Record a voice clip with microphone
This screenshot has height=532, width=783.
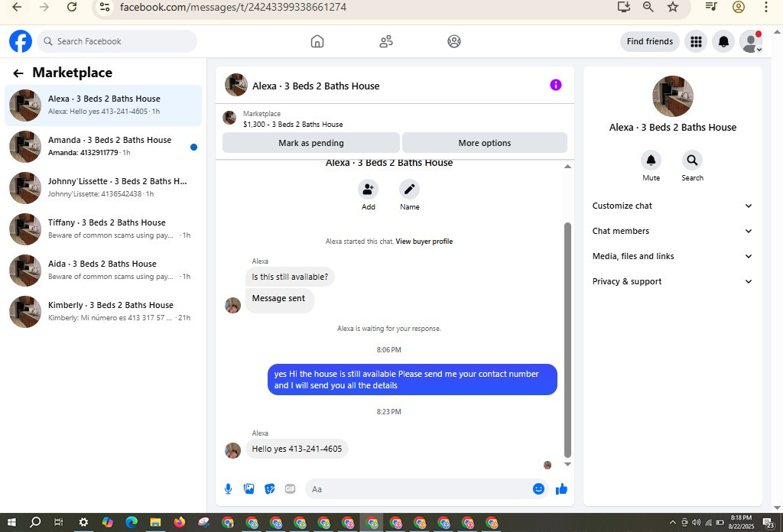[228, 489]
